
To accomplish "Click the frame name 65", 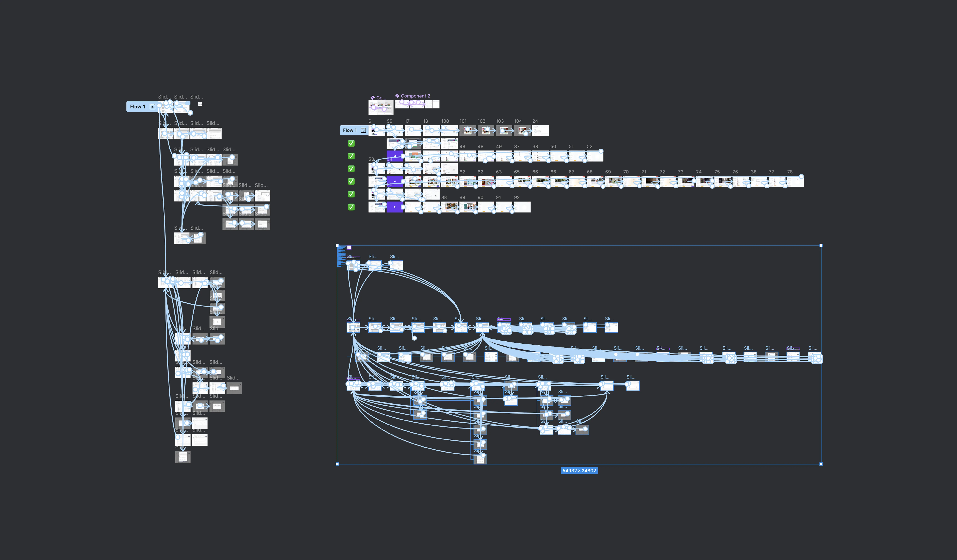I will pyautogui.click(x=517, y=172).
